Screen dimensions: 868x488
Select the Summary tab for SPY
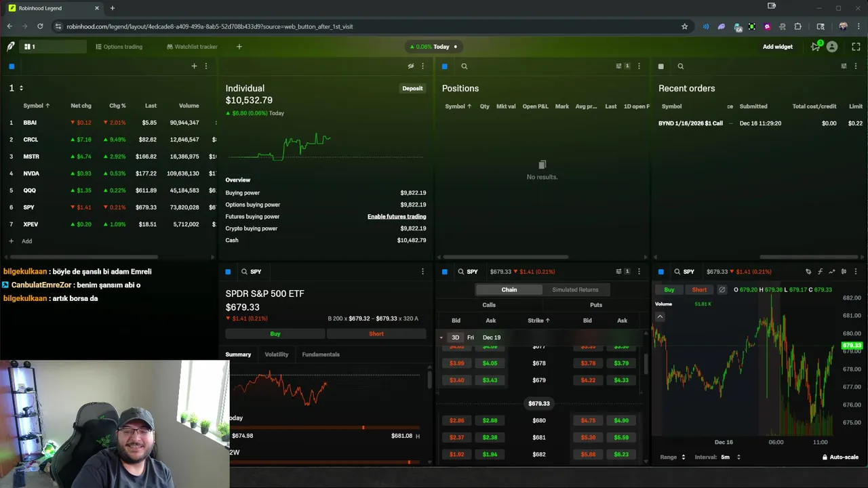[238, 354]
